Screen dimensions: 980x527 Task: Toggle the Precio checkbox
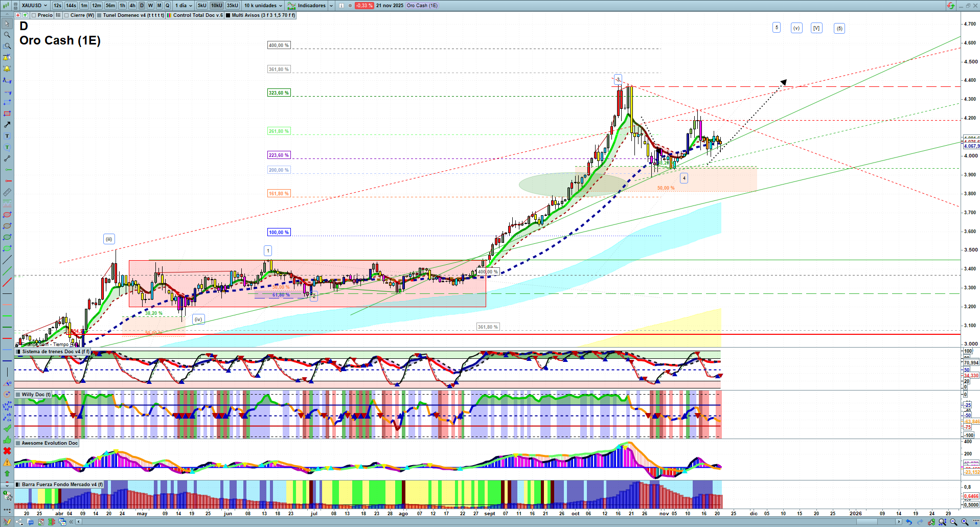(x=34, y=15)
